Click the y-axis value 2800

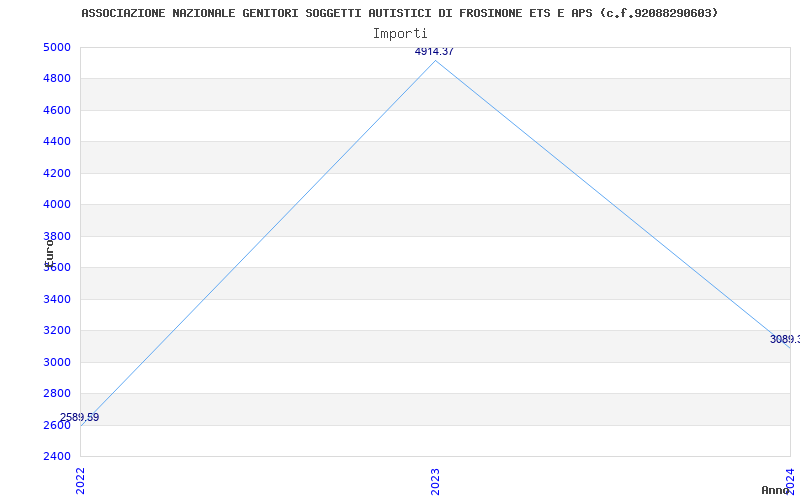[x=56, y=393]
